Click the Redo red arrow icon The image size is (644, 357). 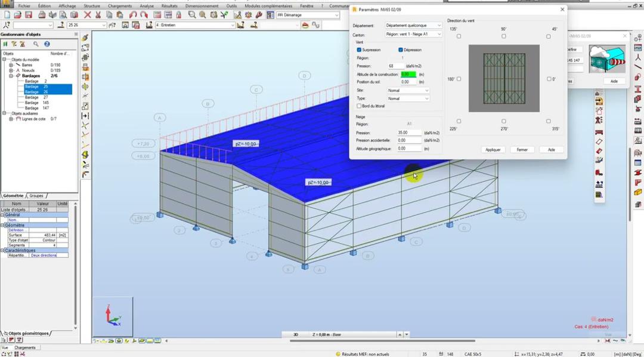coord(144,15)
